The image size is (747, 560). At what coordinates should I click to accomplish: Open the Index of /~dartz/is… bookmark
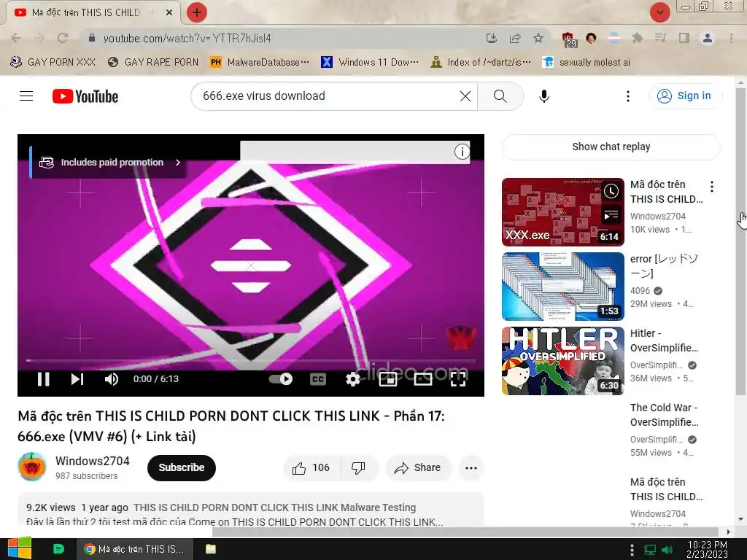point(480,62)
